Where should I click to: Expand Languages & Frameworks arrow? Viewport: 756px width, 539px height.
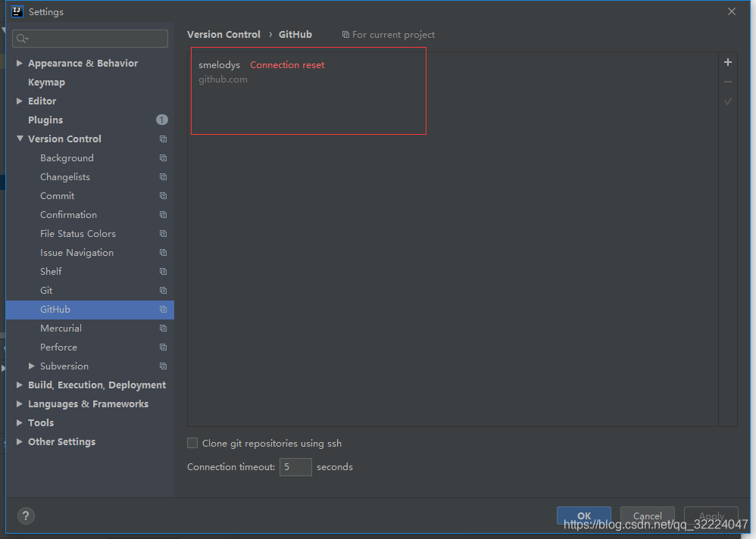(x=19, y=403)
